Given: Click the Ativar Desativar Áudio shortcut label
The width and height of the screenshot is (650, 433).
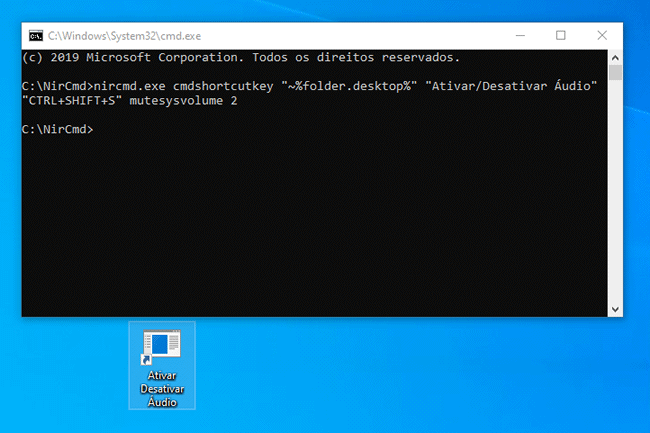Looking at the screenshot, I should coord(162,389).
